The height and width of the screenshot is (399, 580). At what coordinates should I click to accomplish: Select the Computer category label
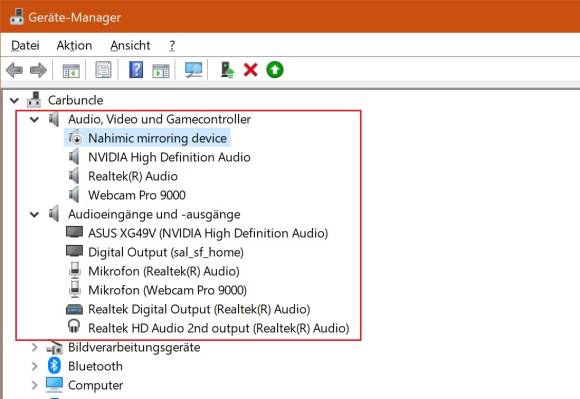point(95,385)
